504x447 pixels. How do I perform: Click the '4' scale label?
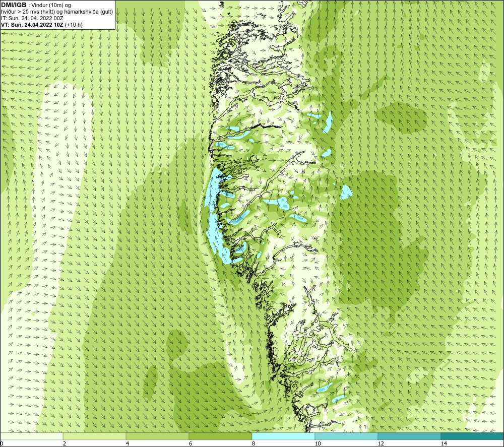(x=128, y=444)
